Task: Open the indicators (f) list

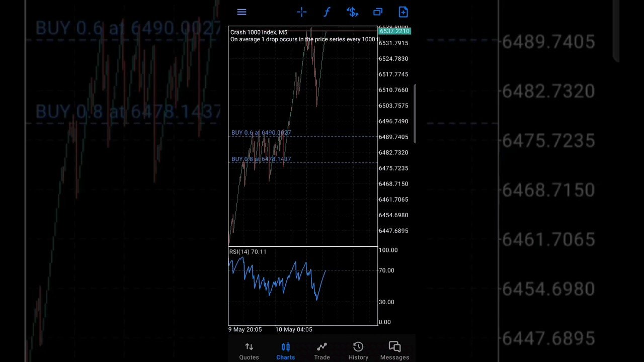Action: [x=327, y=12]
